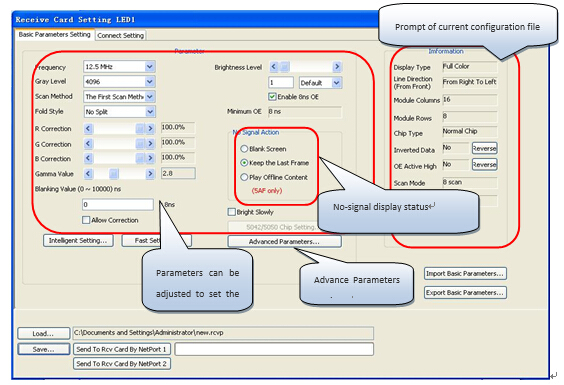This screenshot has height=385, width=564.
Task: Click Export Basic Parameters button
Action: tap(465, 293)
